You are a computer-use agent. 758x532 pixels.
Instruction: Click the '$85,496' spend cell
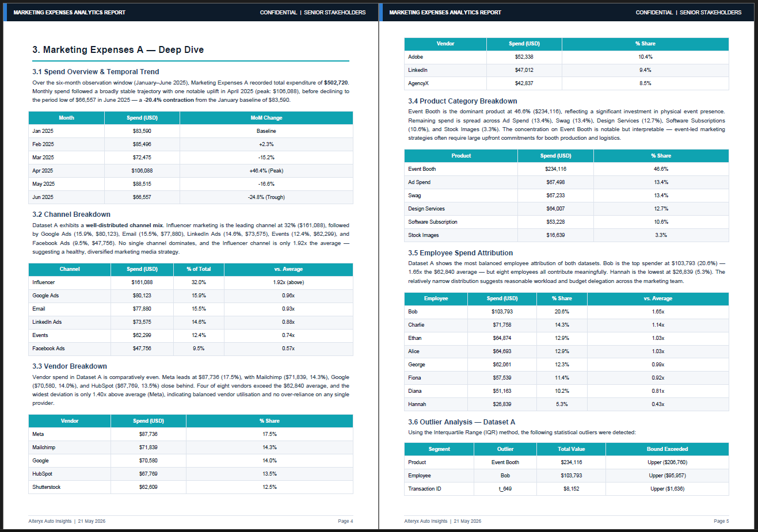[142, 144]
